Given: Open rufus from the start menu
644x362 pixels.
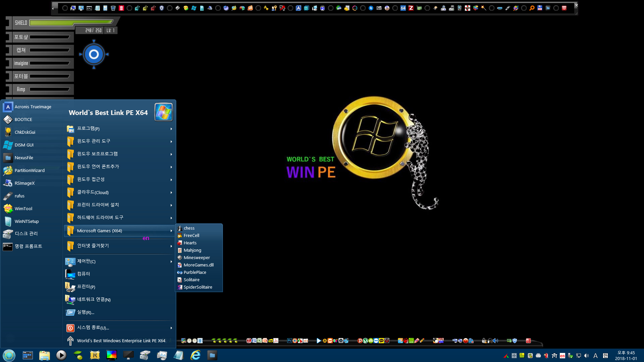Looking at the screenshot, I should coord(32,196).
